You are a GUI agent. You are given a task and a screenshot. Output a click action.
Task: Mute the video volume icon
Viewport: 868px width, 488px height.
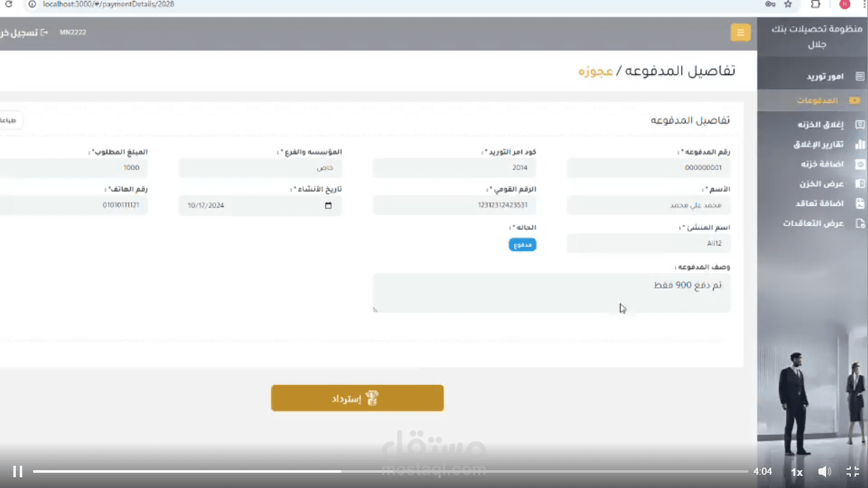(824, 471)
